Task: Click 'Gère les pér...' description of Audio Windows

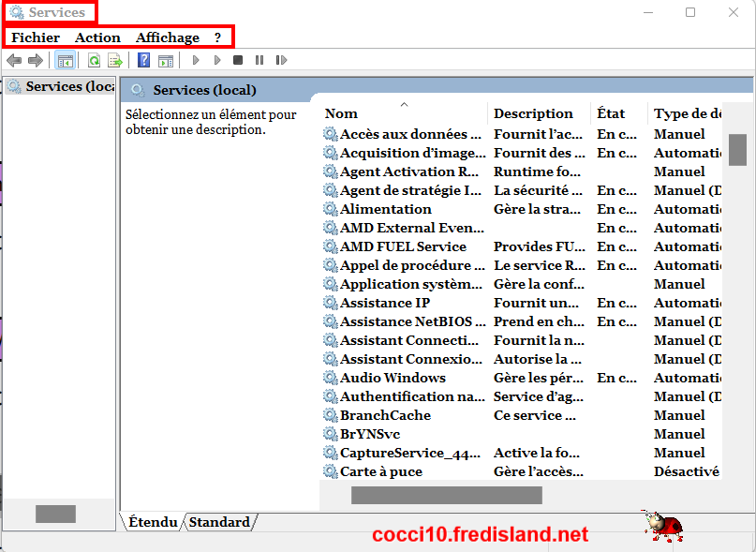Action: [538, 378]
